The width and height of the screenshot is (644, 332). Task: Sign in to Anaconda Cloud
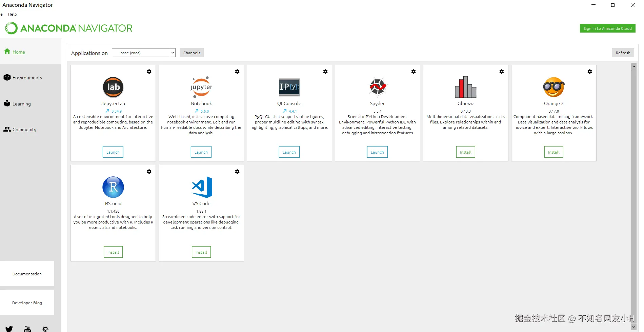click(608, 28)
